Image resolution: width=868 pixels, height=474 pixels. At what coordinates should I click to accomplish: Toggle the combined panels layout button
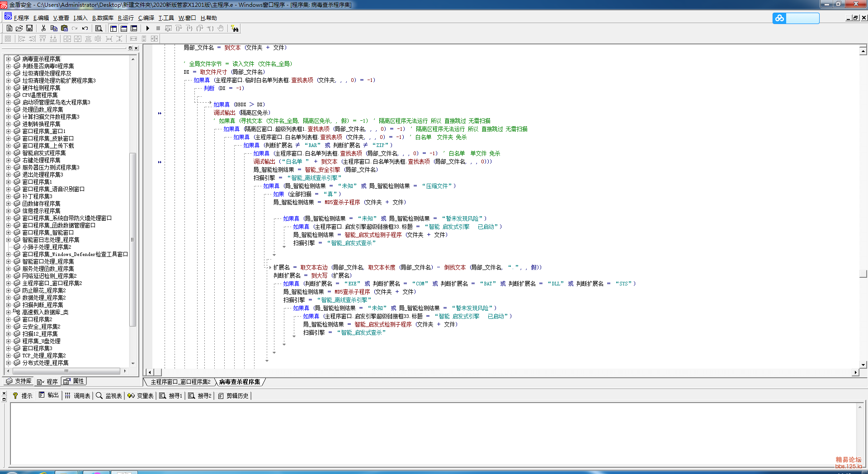tap(134, 28)
